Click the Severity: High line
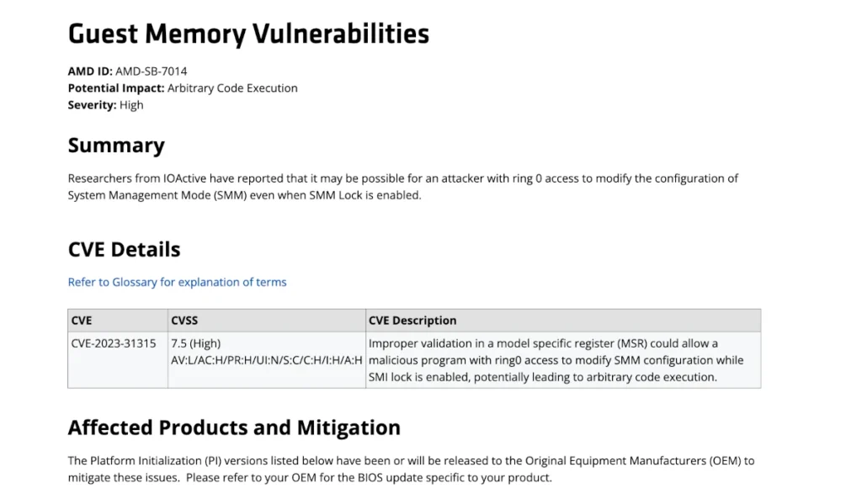 tap(106, 105)
